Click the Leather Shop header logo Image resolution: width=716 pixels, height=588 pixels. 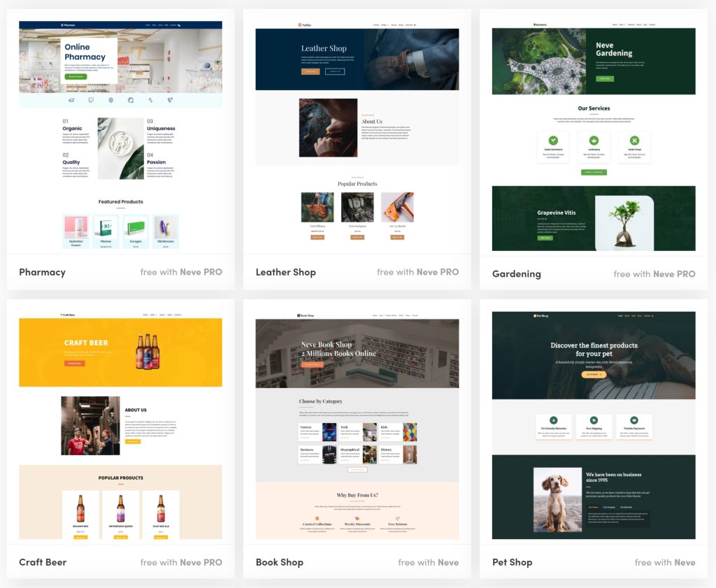tap(301, 25)
